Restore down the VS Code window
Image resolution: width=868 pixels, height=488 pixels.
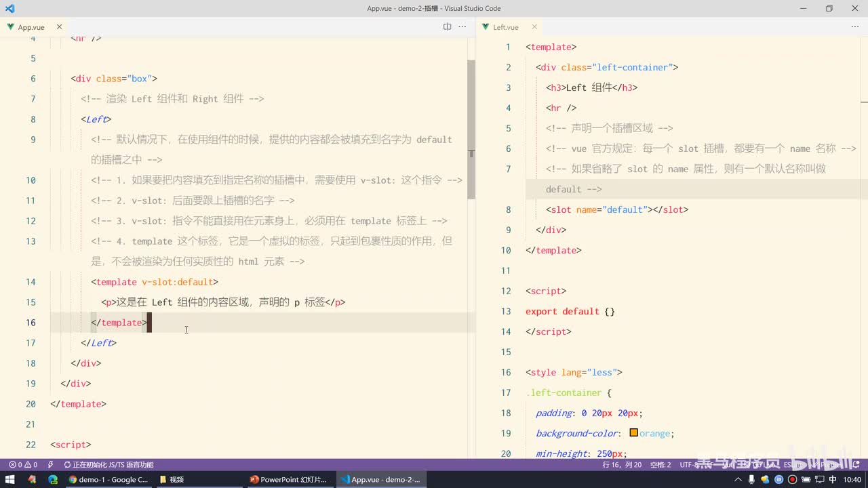tap(829, 8)
